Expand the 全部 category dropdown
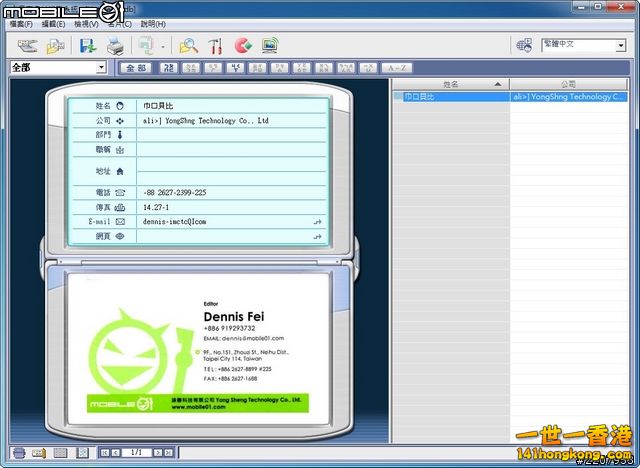 [x=101, y=68]
